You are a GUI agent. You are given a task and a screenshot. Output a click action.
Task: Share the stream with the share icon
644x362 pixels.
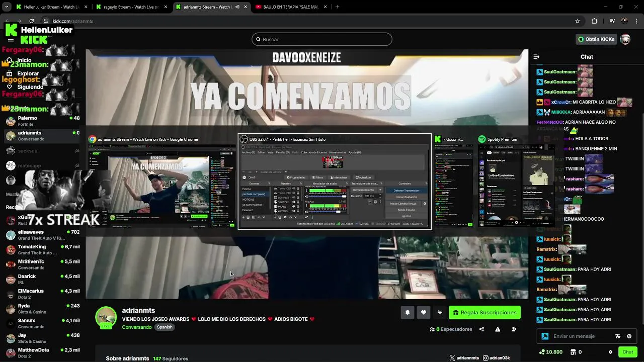pyautogui.click(x=481, y=329)
